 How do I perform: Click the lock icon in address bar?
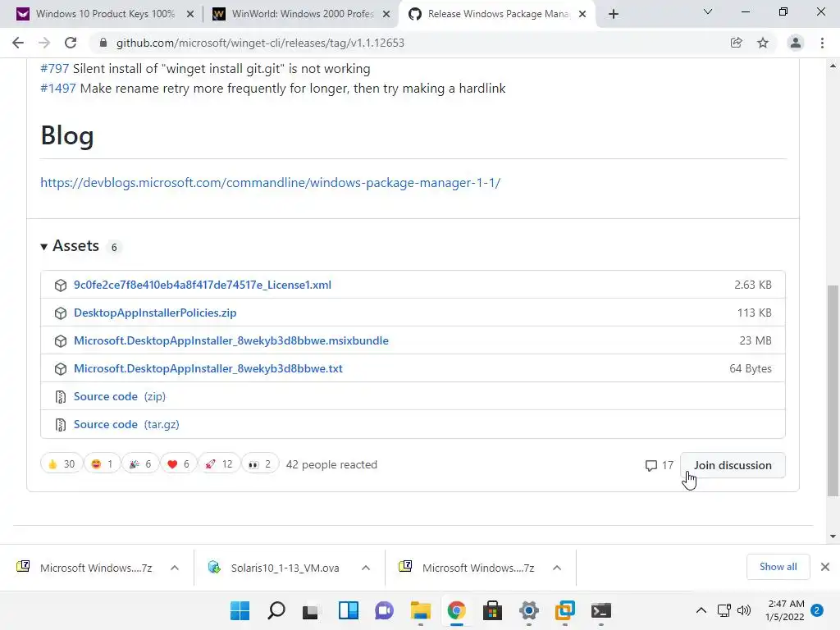coord(103,43)
